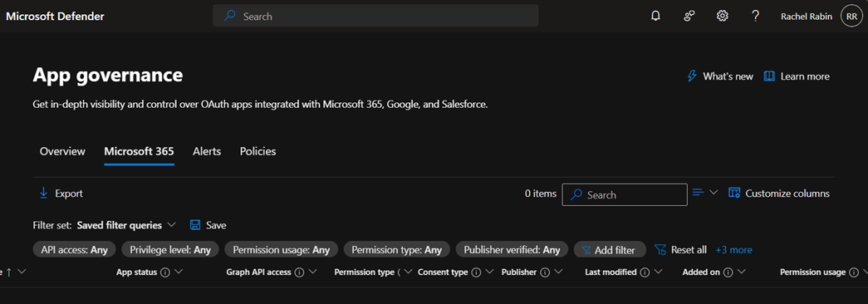The image size is (868, 304).
Task: Open the notifications bell icon
Action: click(656, 16)
